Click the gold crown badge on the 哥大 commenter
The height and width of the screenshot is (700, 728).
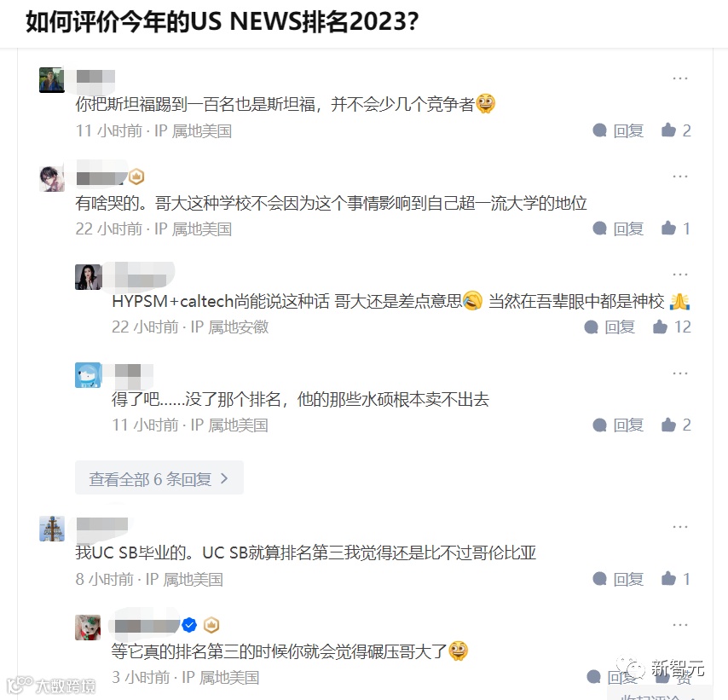(x=136, y=176)
